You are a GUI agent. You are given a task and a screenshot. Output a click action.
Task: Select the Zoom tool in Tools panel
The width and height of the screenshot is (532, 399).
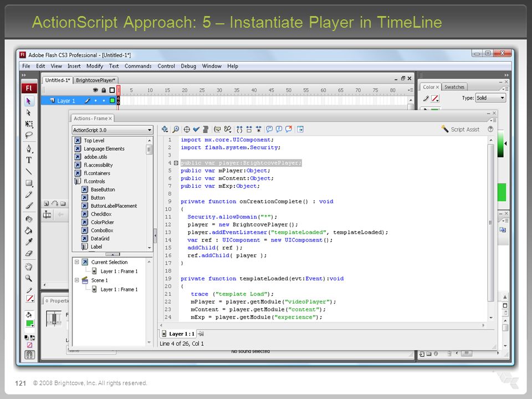(29, 278)
